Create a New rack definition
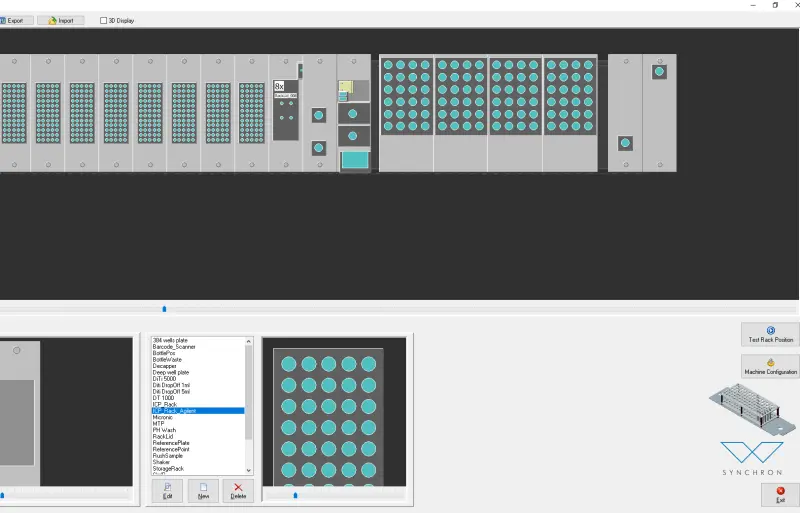This screenshot has width=800, height=513. coord(203,490)
